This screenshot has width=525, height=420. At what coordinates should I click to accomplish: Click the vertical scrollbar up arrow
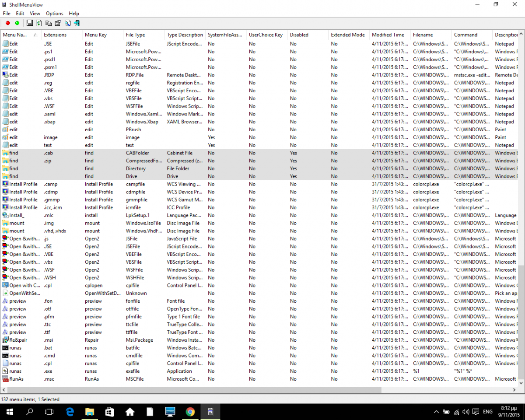[x=521, y=33]
